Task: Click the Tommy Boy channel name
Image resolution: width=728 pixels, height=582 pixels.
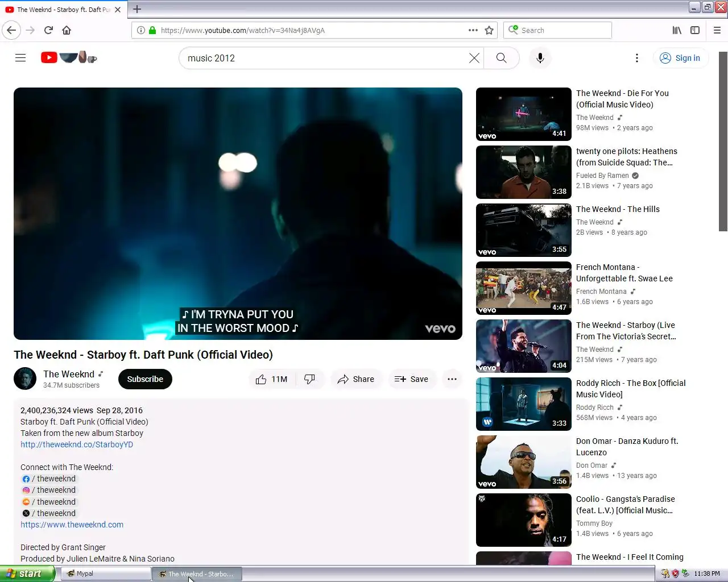Action: [x=594, y=523]
